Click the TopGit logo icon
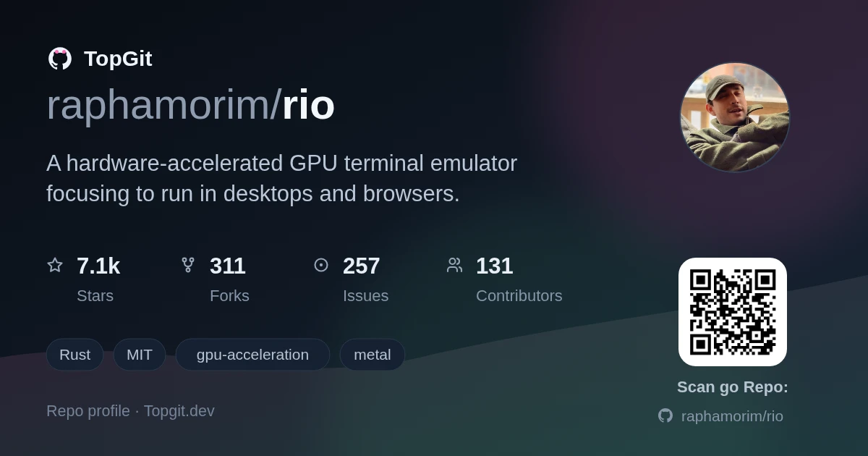 (x=60, y=59)
